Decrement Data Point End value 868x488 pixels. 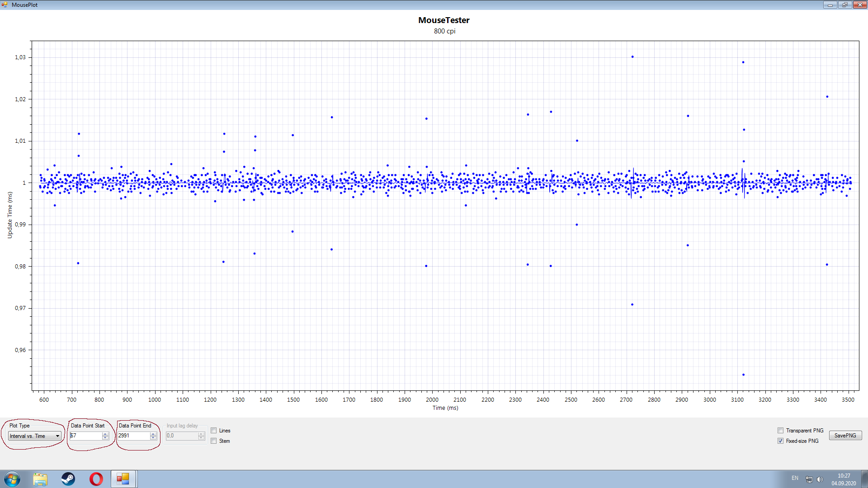153,438
